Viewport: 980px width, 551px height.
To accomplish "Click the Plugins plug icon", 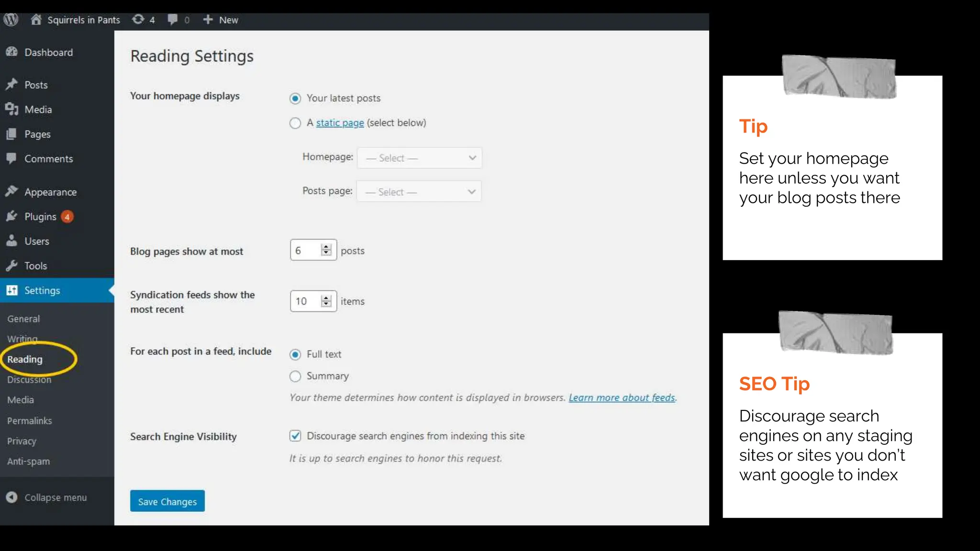I will coord(11,217).
